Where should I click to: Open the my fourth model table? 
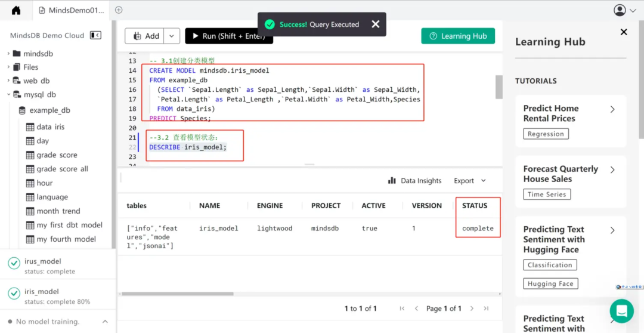point(66,239)
